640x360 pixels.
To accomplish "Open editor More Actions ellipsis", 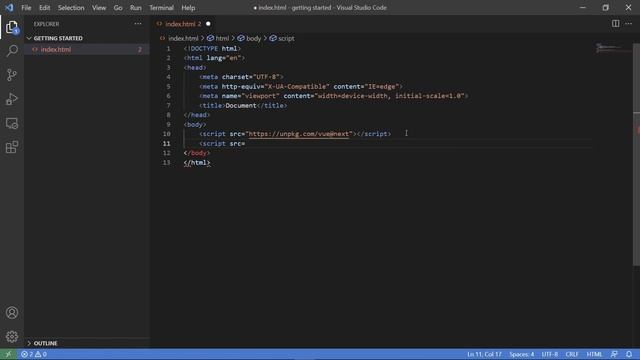I will (x=629, y=24).
